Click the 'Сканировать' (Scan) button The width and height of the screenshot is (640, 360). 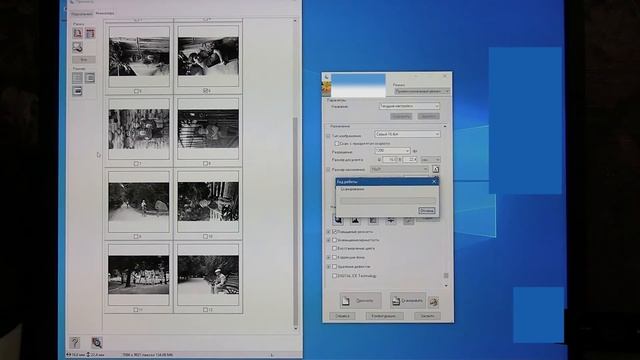pos(408,301)
